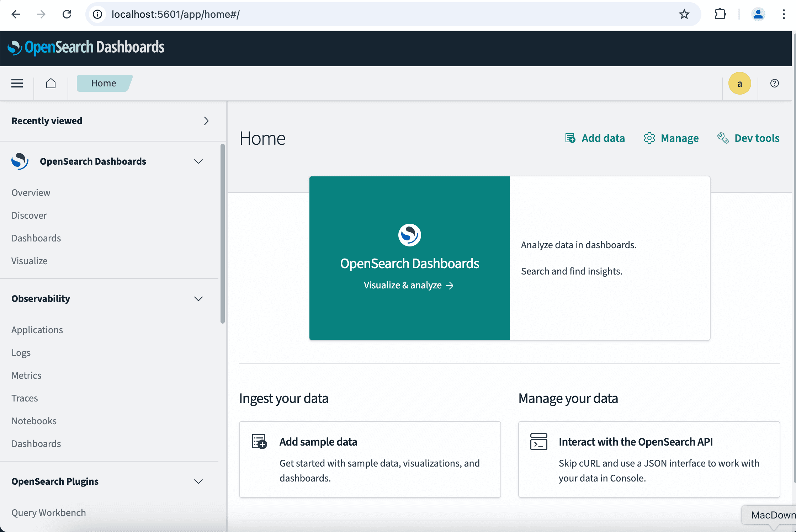The height and width of the screenshot is (532, 796).
Task: Open the Chrome profile avatar
Action: pos(758,14)
